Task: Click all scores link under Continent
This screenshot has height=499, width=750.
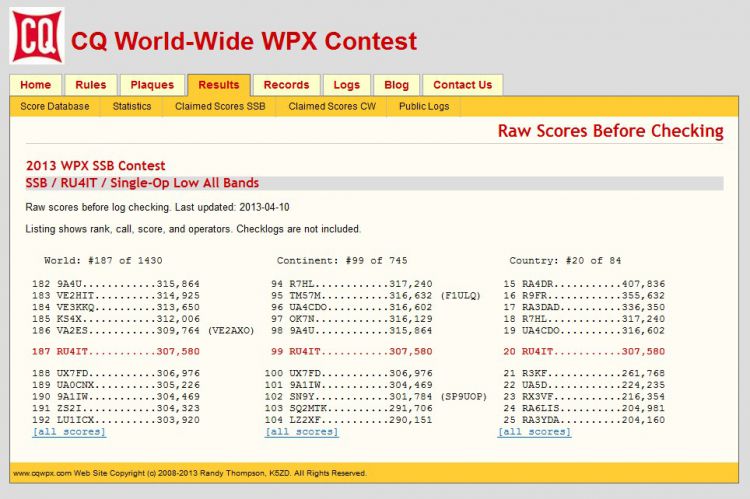Action: [x=302, y=432]
